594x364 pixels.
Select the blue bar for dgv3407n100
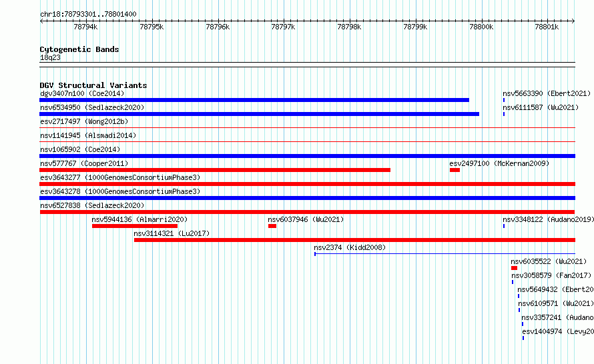tap(254, 100)
